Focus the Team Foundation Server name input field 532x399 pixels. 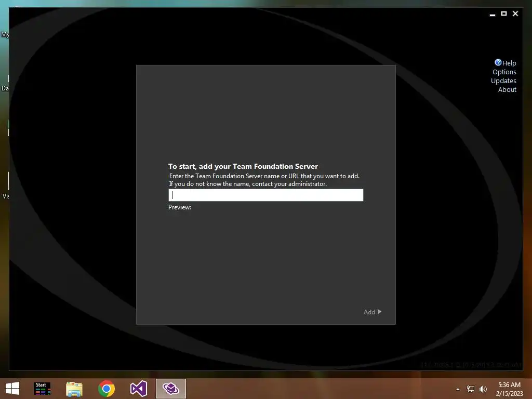pyautogui.click(x=265, y=195)
